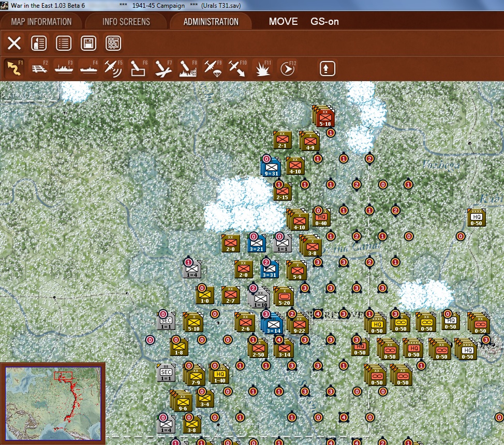Click the GS-on status label

pos(324,22)
